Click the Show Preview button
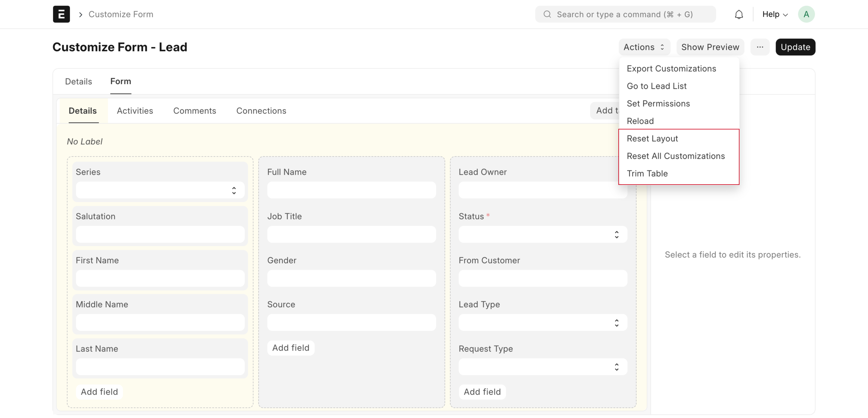Viewport: 868px width, 418px height. coord(710,47)
